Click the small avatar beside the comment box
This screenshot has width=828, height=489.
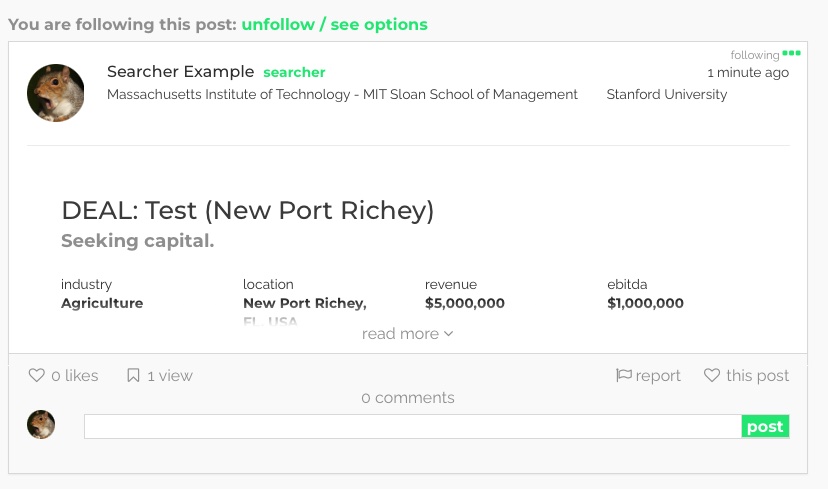[41, 425]
